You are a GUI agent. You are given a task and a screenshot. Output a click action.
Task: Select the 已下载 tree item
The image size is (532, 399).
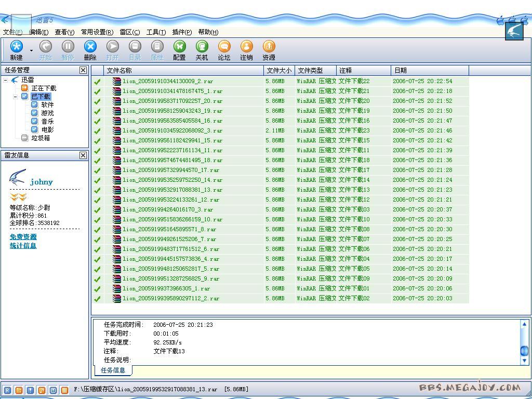tap(41, 96)
